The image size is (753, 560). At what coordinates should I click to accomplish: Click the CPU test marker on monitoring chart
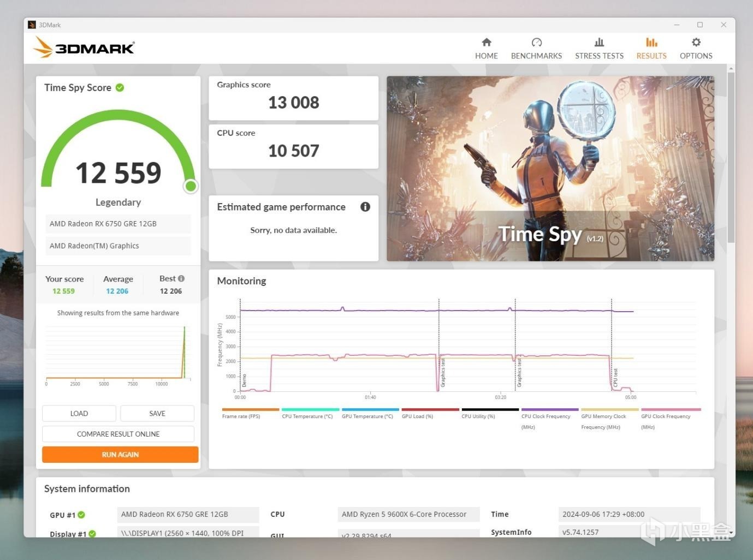pos(615,378)
